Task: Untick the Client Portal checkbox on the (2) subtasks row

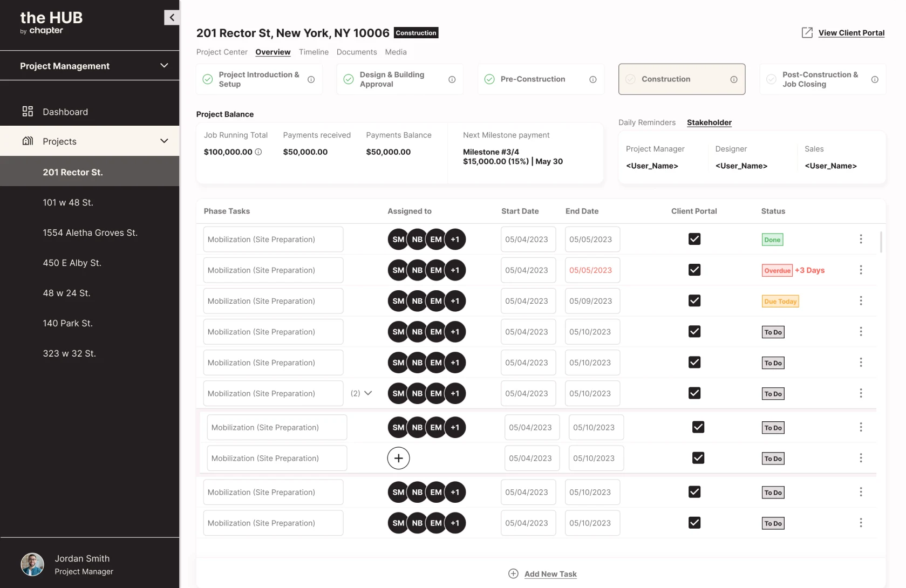Action: [694, 393]
